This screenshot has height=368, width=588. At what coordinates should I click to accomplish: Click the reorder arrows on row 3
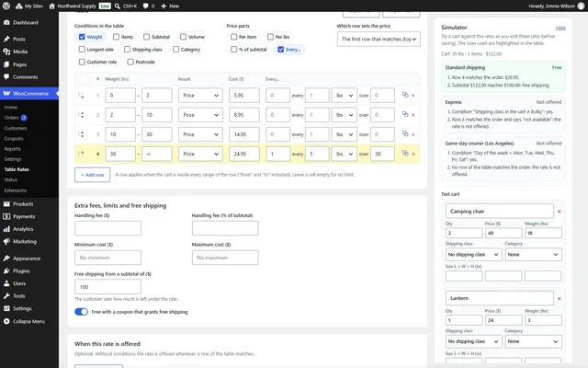81,134
